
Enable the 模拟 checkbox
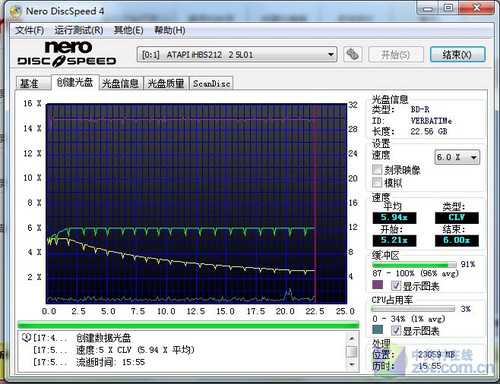click(377, 182)
